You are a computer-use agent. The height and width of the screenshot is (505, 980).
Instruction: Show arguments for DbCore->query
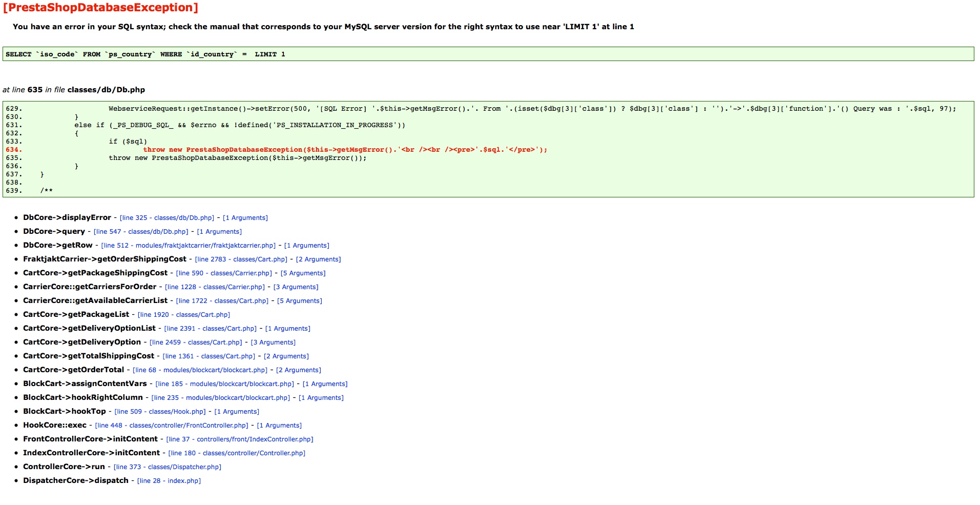(x=219, y=232)
